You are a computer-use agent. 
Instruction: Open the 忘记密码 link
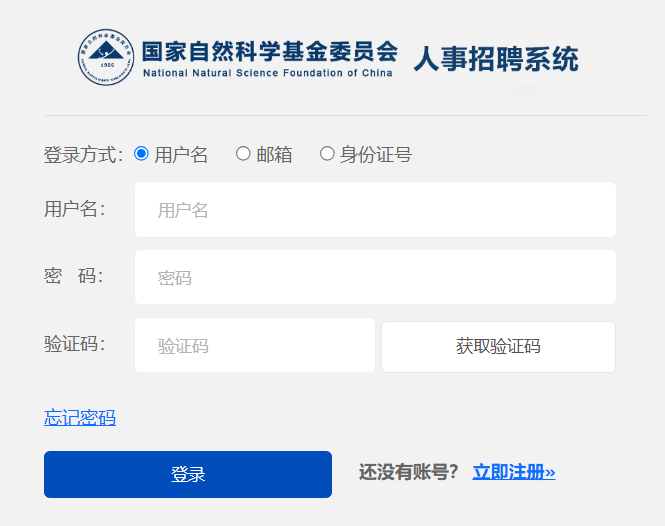coord(80,417)
